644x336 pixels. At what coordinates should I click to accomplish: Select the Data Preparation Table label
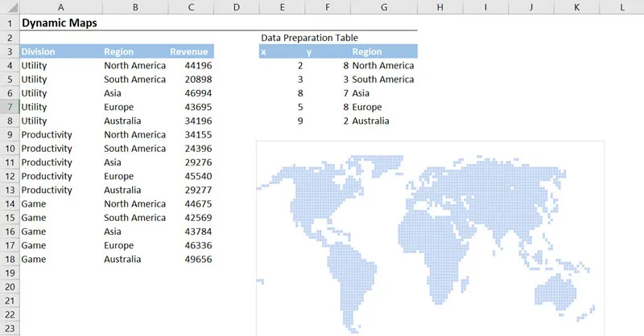pos(310,38)
